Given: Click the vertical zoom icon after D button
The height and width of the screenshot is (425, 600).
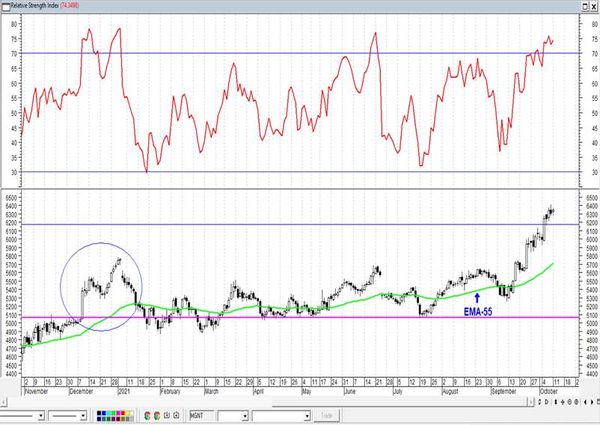Looking at the screenshot, I should (556, 402).
